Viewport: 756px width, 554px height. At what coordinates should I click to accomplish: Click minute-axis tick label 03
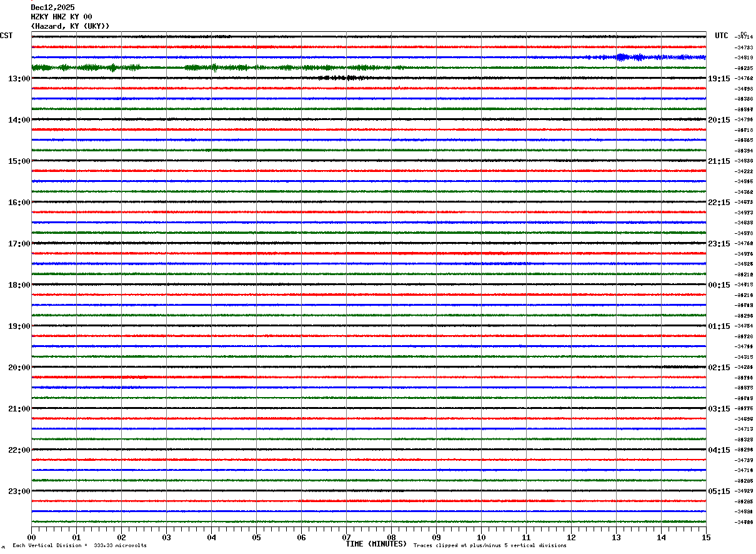(x=166, y=537)
